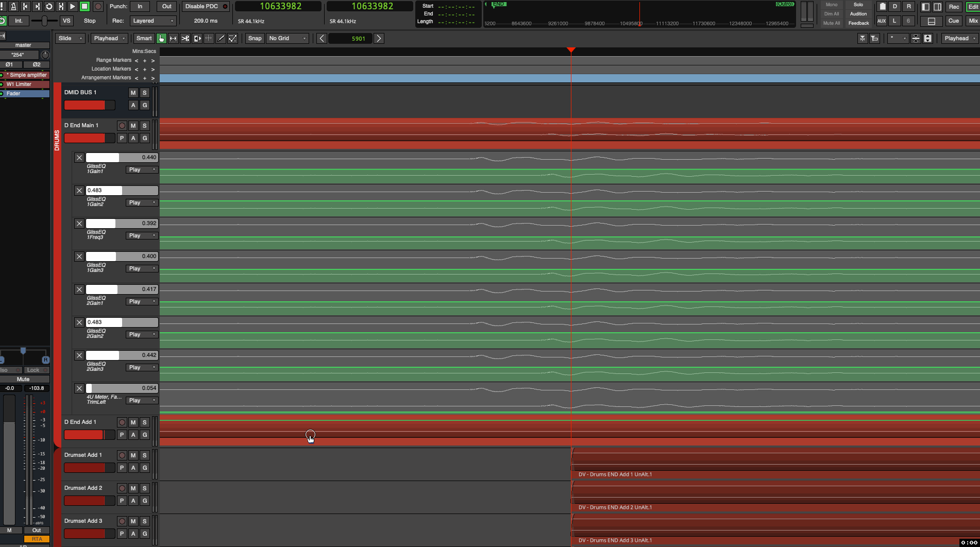
Task: Enable loop playback in transport
Action: (x=49, y=7)
